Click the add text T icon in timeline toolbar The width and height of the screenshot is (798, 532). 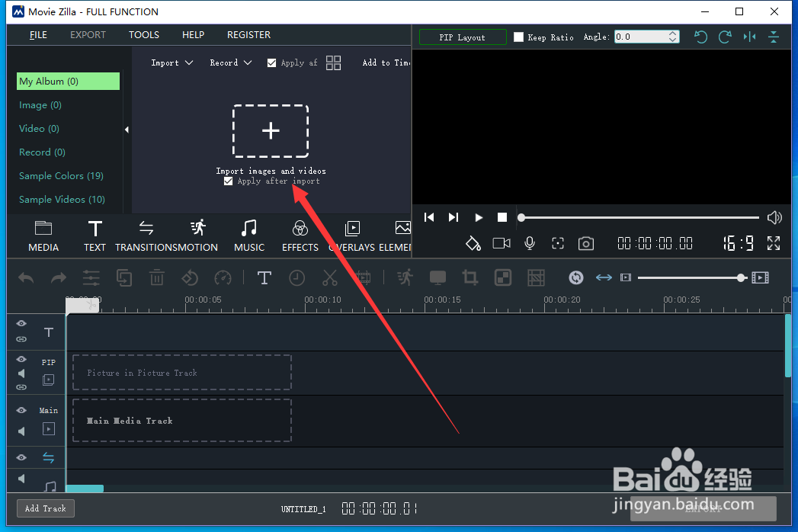point(264,278)
